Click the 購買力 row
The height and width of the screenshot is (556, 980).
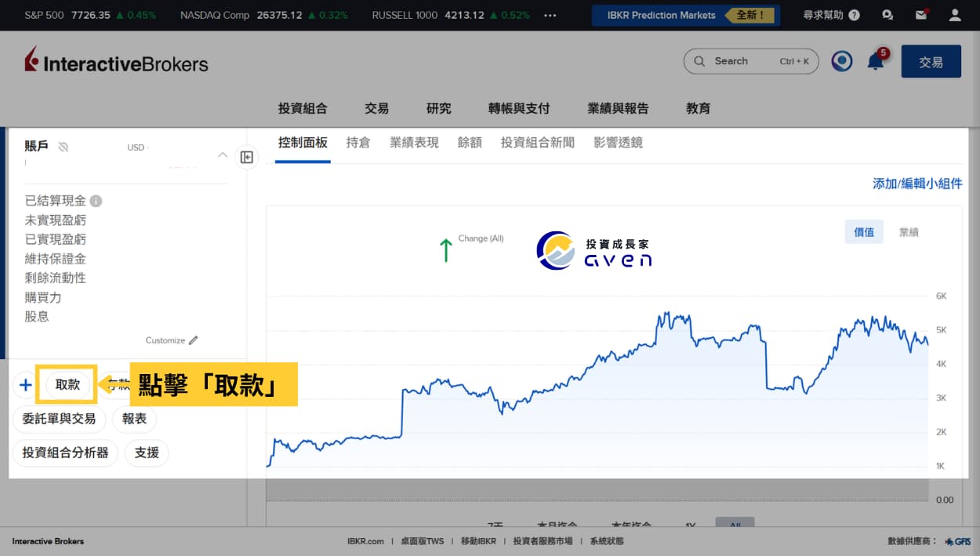click(x=43, y=297)
